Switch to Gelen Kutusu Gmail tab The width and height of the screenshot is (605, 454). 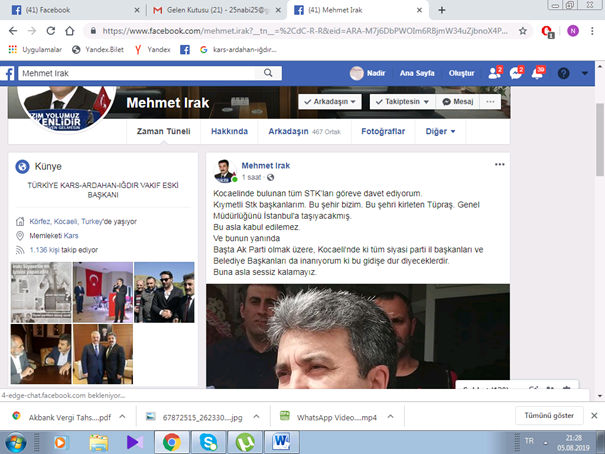[x=217, y=10]
